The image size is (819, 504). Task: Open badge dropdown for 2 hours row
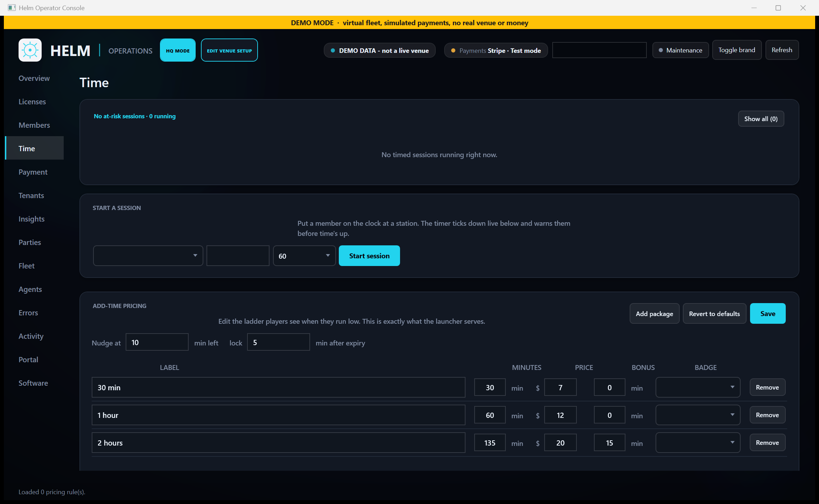(698, 442)
